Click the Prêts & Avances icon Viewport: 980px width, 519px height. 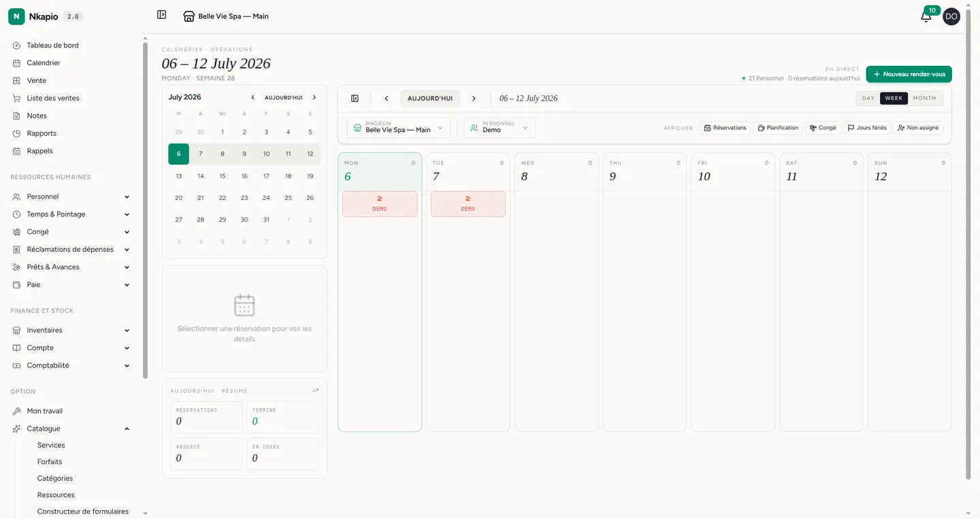(x=16, y=267)
